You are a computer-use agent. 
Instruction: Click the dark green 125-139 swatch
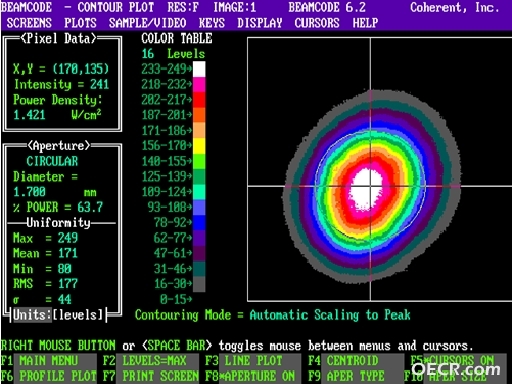(199, 177)
